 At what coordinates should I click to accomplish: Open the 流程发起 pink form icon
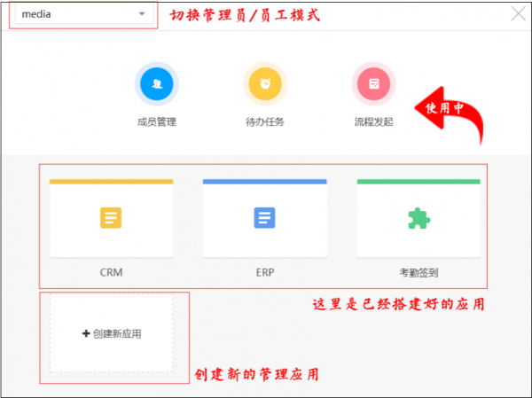(373, 84)
